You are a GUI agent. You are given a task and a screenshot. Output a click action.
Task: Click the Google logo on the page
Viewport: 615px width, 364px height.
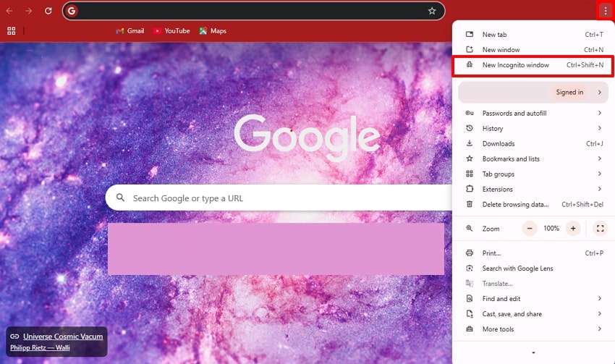click(x=307, y=137)
